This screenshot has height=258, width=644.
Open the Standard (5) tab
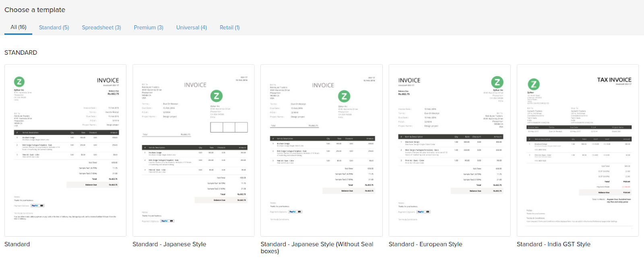(x=54, y=27)
